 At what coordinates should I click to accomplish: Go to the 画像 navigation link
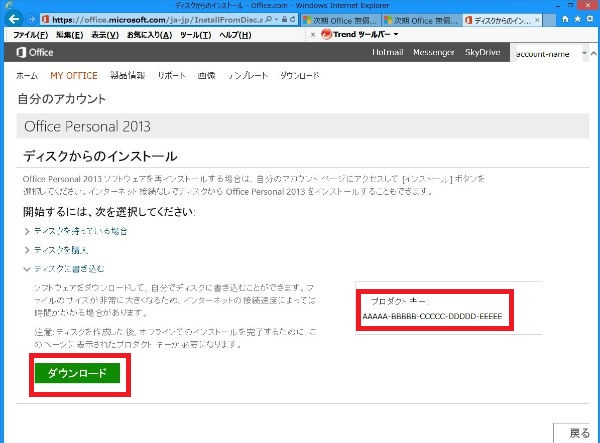pyautogui.click(x=207, y=75)
